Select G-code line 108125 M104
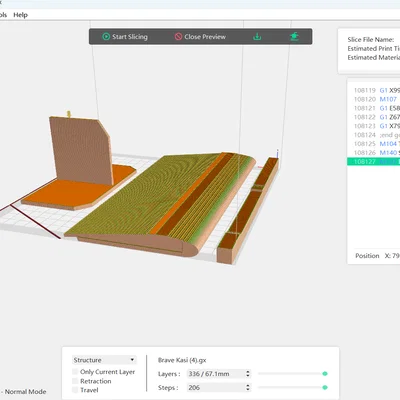This screenshot has width=400, height=400. [374, 144]
